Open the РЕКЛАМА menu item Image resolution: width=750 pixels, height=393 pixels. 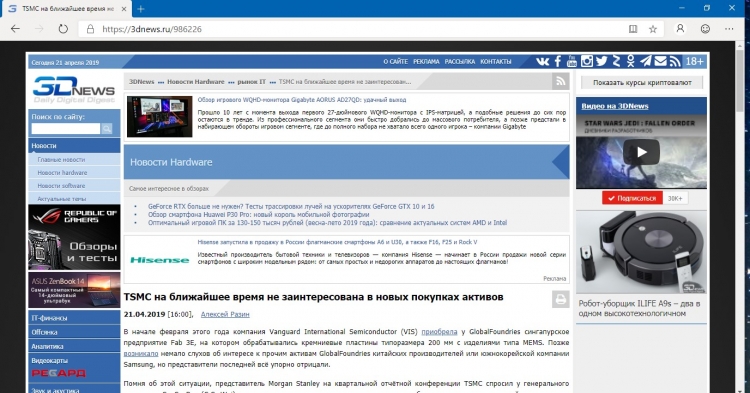pos(426,62)
